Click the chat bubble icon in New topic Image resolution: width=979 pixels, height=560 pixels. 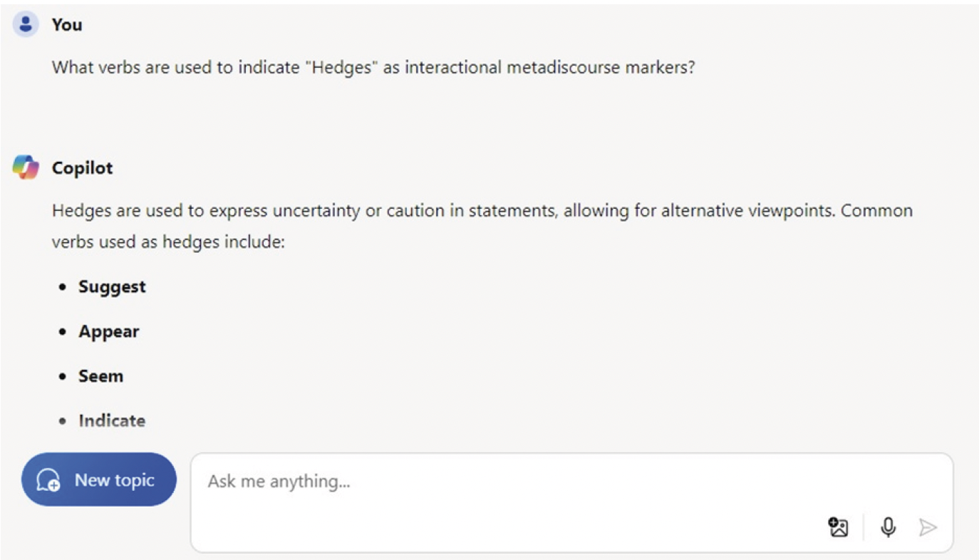[48, 480]
